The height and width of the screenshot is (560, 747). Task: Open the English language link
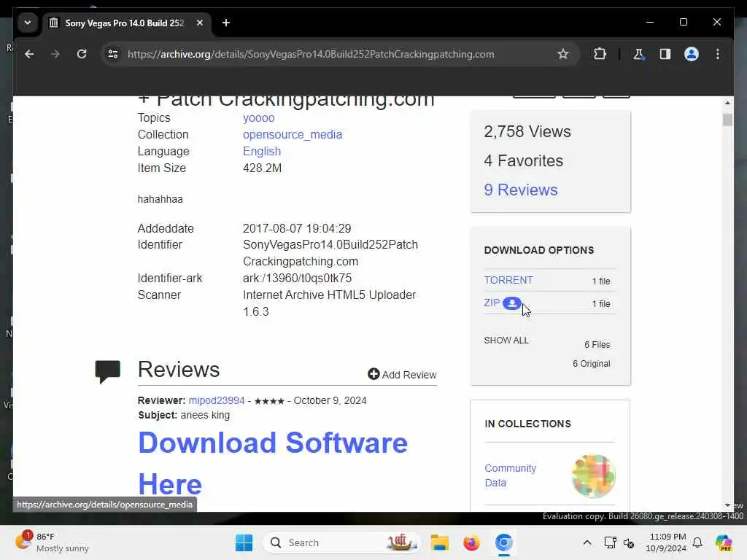click(262, 152)
